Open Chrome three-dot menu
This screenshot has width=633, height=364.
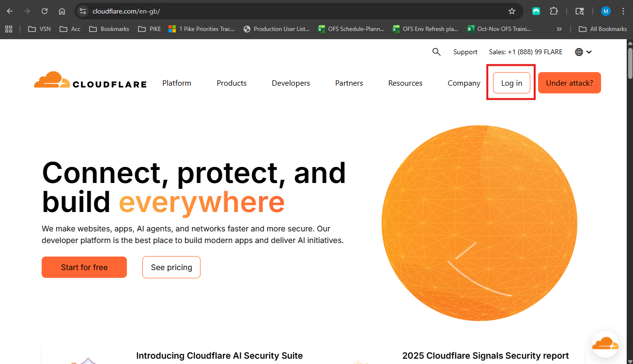coord(623,11)
